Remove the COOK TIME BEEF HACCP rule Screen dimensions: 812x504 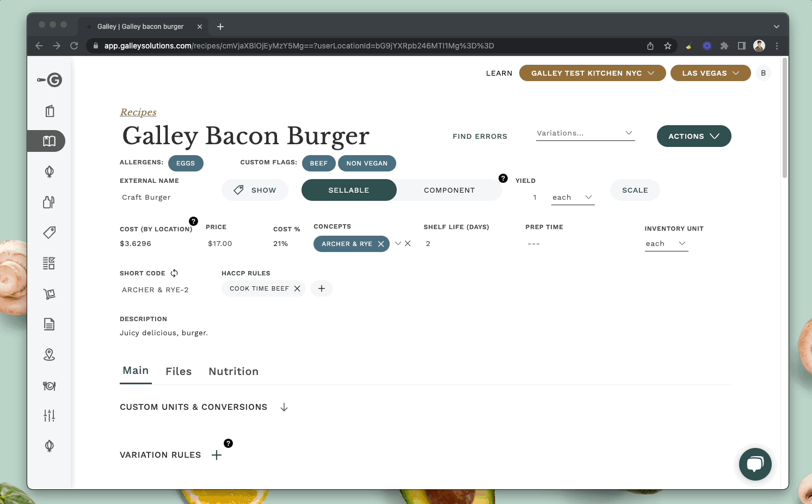(297, 288)
